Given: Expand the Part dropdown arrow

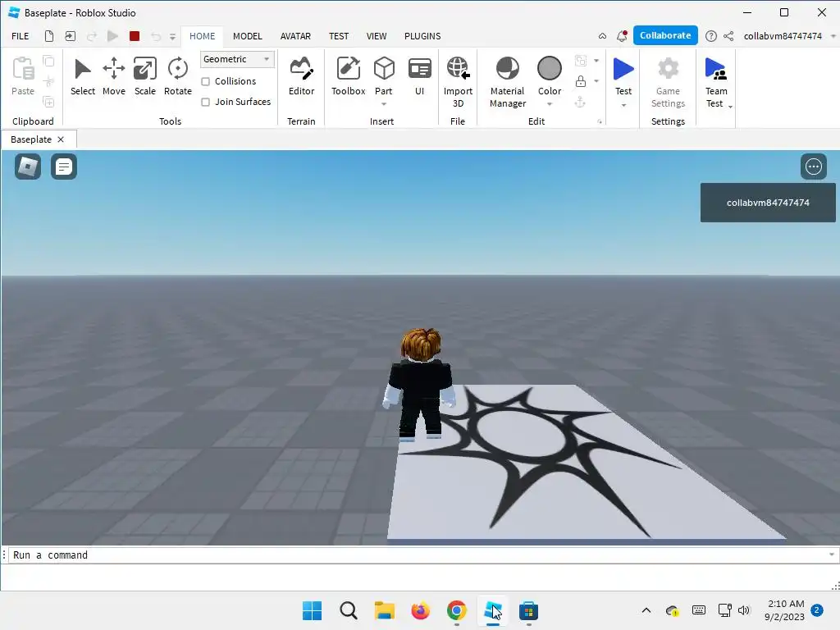Looking at the screenshot, I should [384, 104].
